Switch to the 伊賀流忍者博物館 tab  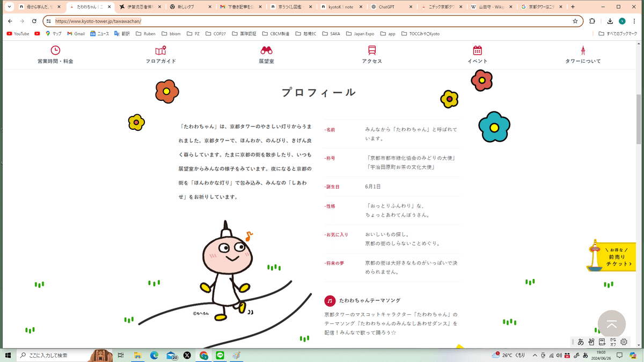click(x=140, y=7)
